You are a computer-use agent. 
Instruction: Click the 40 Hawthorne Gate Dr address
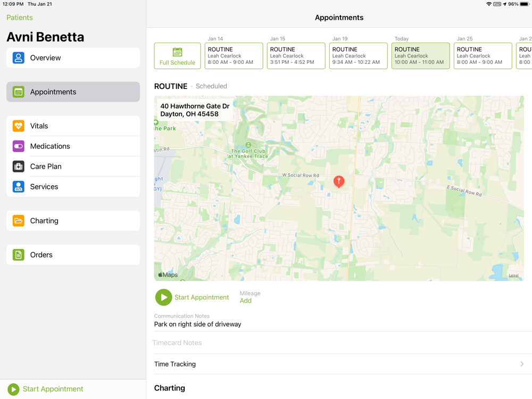195,110
